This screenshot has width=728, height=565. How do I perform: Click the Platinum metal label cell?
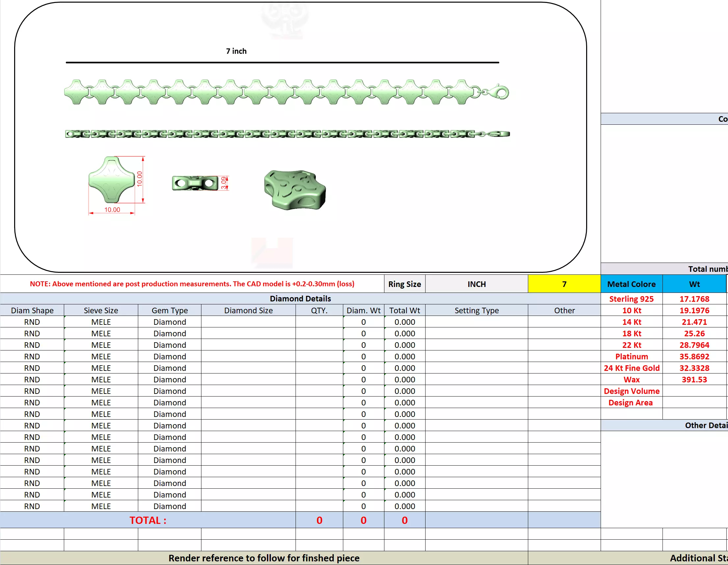coord(631,356)
